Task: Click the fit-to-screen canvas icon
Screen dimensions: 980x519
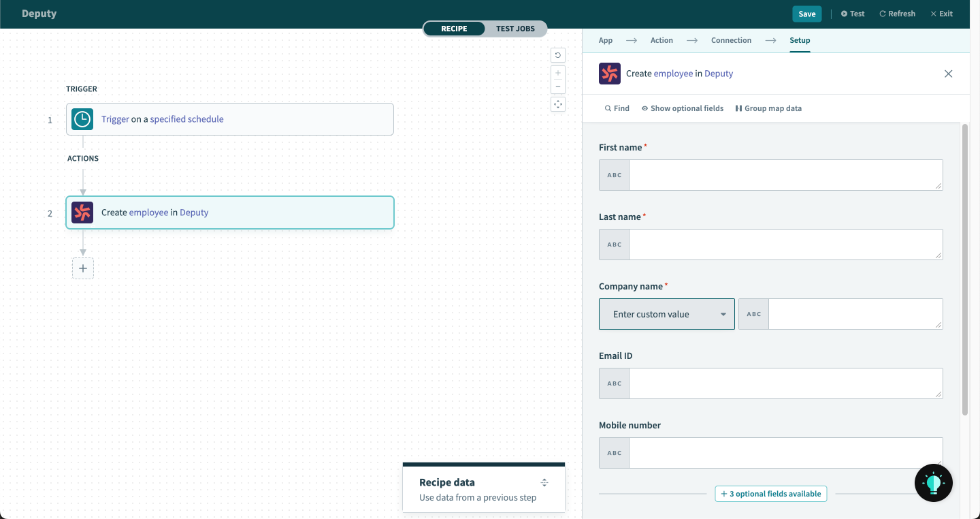Action: click(558, 104)
